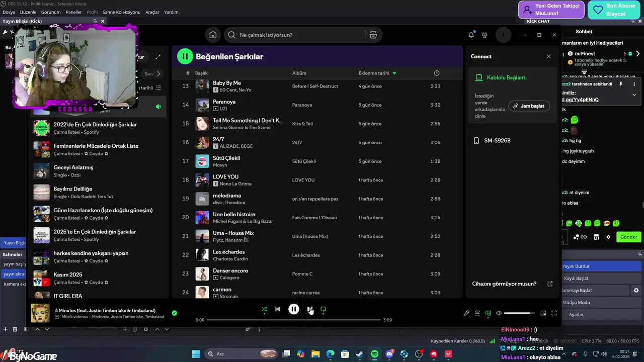Click Yayını Durdur in OBS controls
This screenshot has height=362, width=644.
[x=601, y=266]
